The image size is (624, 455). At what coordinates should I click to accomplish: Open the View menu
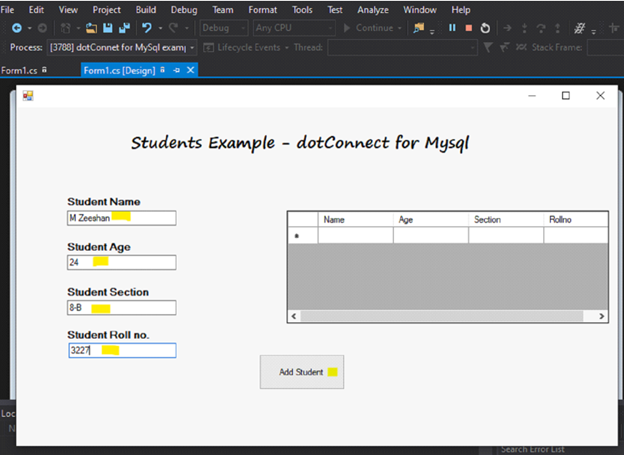pyautogui.click(x=68, y=10)
